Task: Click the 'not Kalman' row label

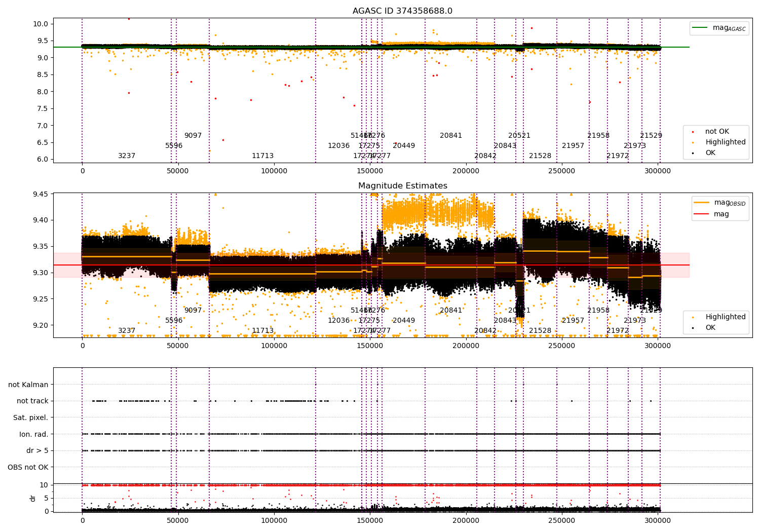Action: pos(28,385)
